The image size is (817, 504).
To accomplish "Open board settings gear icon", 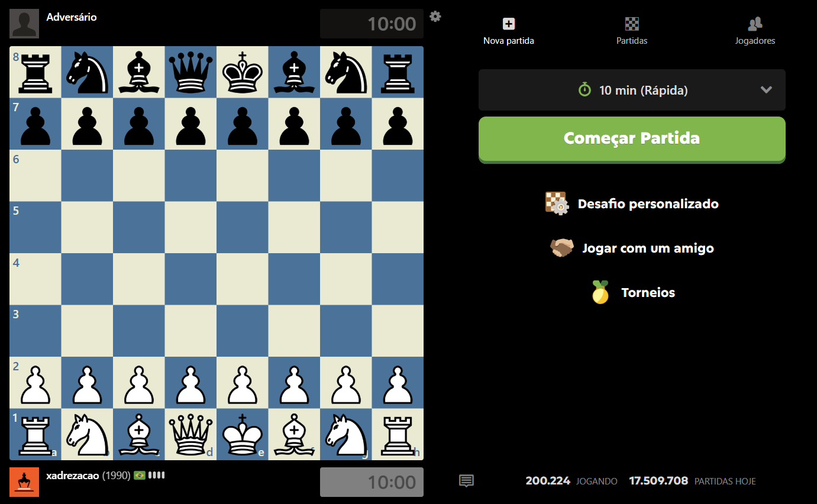I will click(435, 17).
